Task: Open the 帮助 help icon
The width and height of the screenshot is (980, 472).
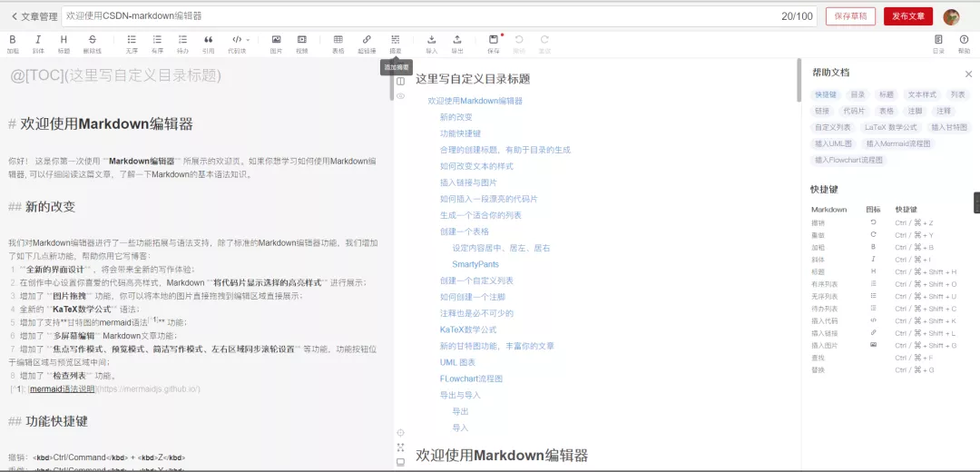Action: coord(965,44)
